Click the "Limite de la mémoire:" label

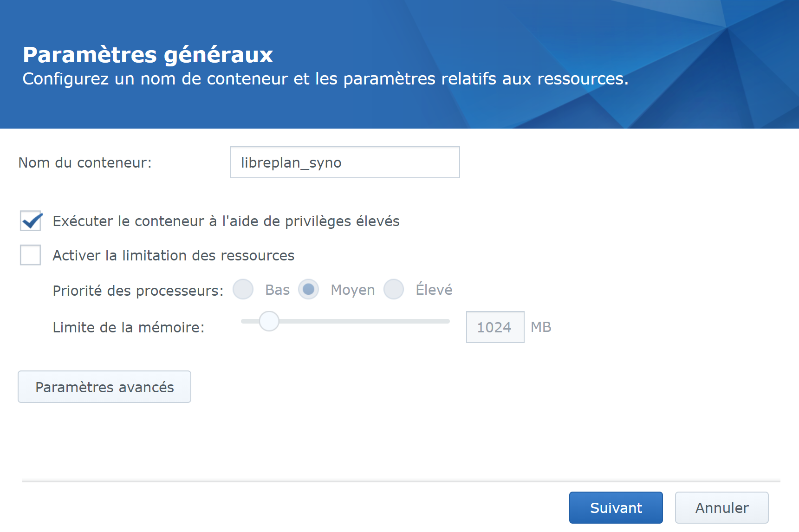click(x=129, y=327)
